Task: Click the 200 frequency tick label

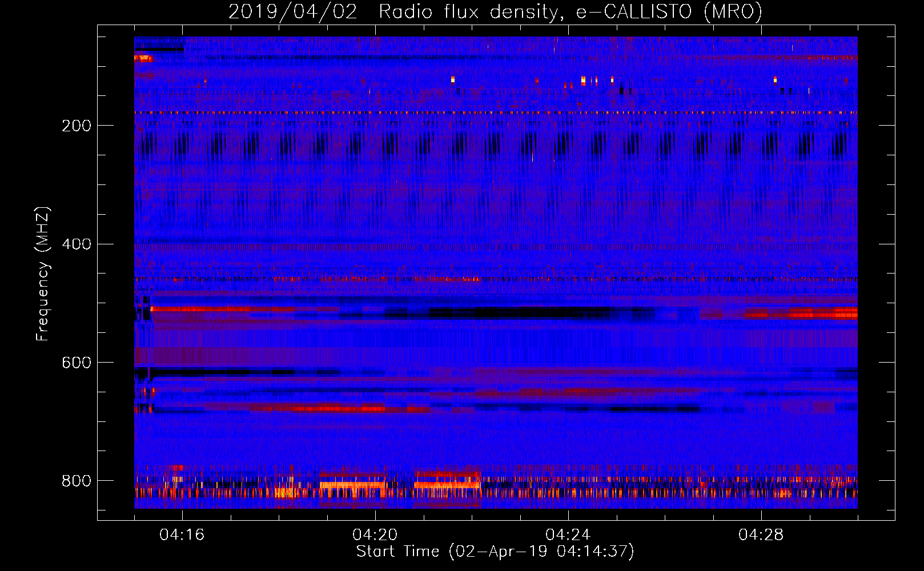Action: coord(77,126)
